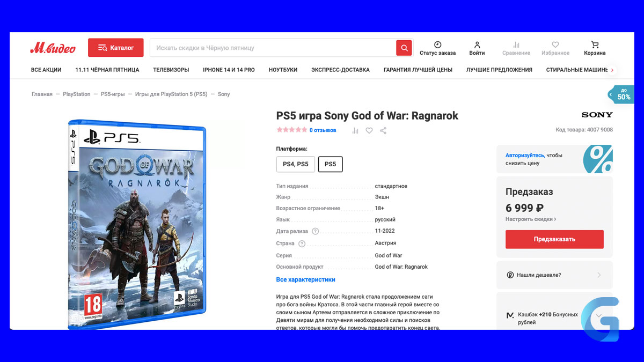Go to Sony breadcrumb
The width and height of the screenshot is (644, 362).
click(224, 94)
